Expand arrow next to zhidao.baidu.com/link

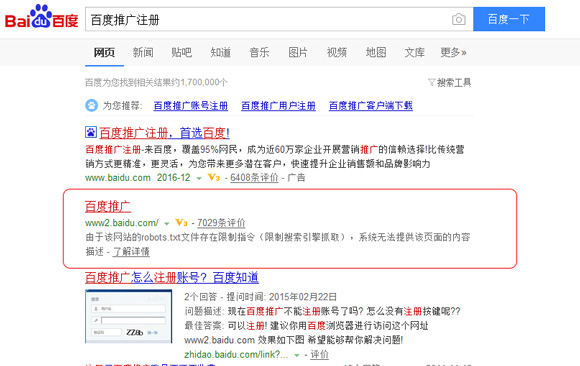296,355
